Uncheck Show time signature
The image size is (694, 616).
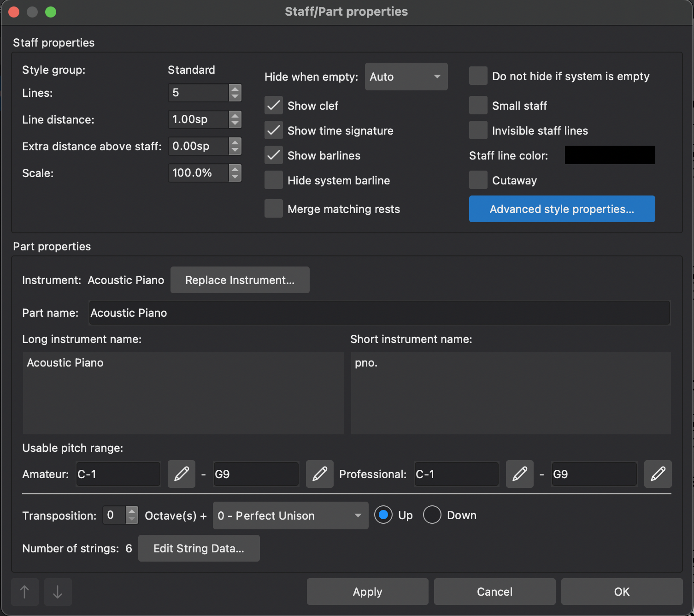pyautogui.click(x=273, y=130)
